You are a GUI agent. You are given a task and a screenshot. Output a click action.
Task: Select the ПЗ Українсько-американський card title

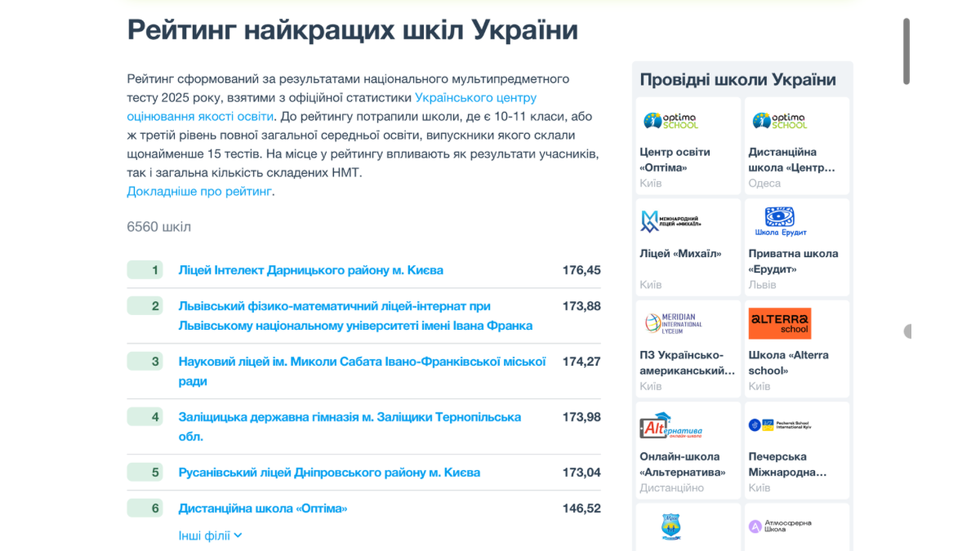pos(688,363)
